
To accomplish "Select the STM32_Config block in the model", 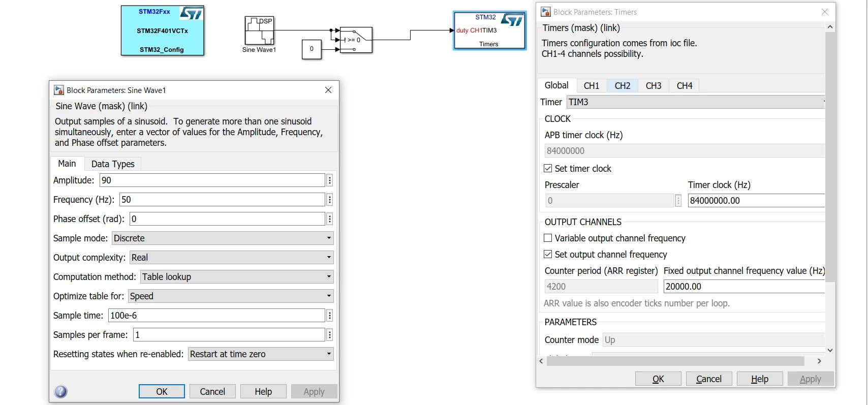I will (163, 30).
